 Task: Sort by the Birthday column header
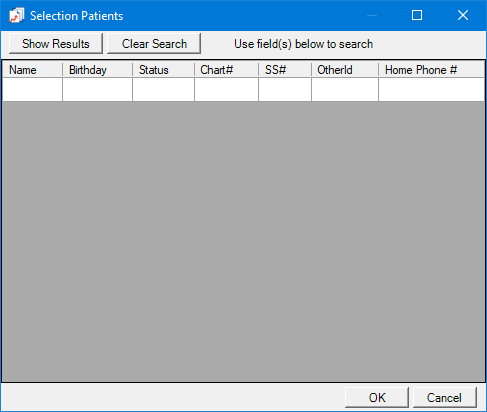tap(97, 70)
